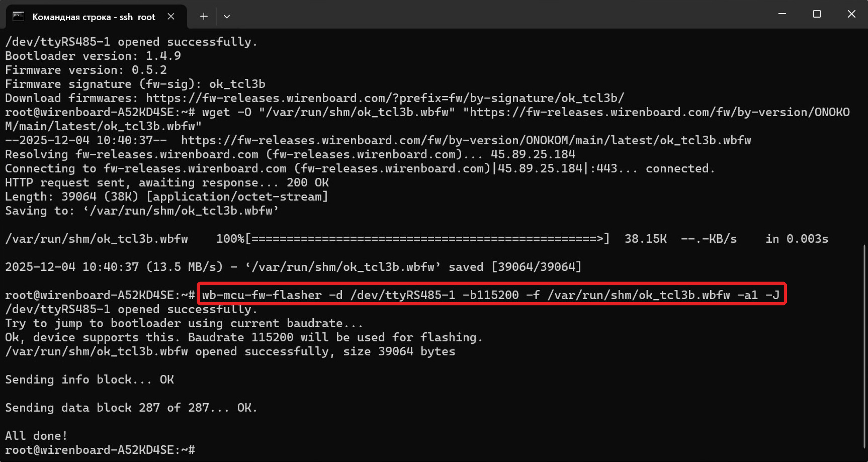868x462 pixels.
Task: Click the empty title bar area
Action: (x=486, y=15)
